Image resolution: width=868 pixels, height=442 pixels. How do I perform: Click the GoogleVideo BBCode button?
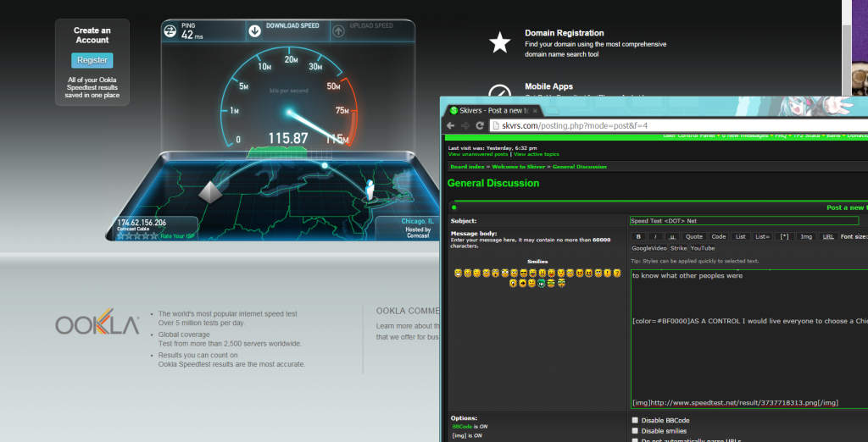tap(649, 248)
